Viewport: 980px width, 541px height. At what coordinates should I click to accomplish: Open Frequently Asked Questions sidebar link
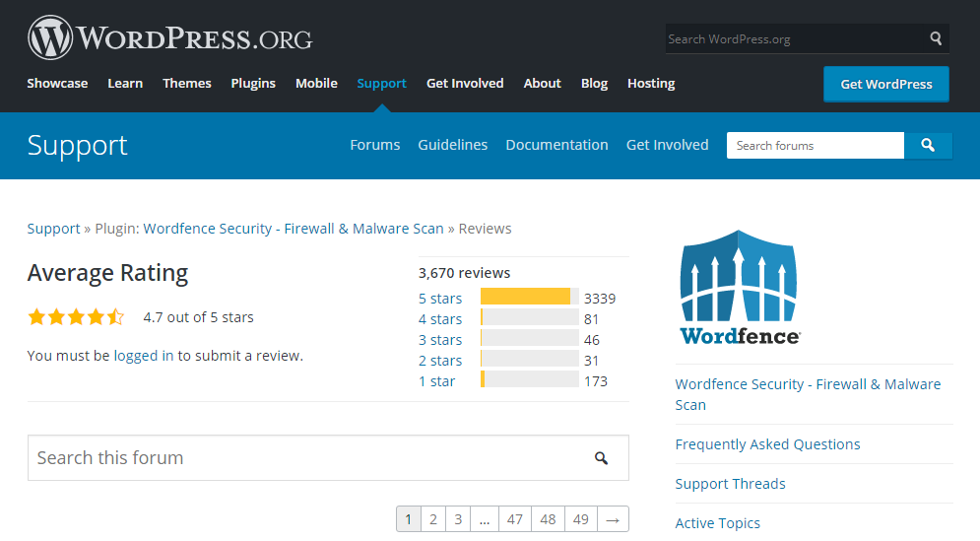(767, 444)
